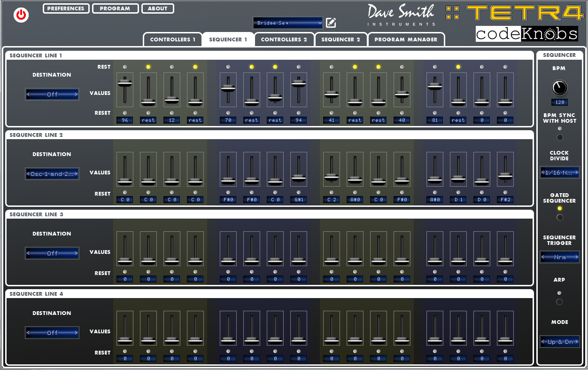The image size is (588, 370).
Task: Click Line 1 value field showing 12
Action: click(172, 120)
